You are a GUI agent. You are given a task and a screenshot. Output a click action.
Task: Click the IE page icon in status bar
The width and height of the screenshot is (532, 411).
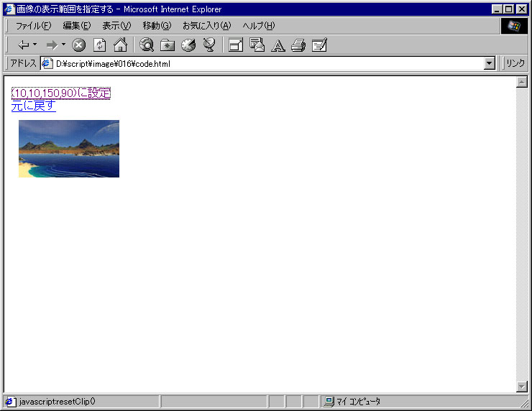click(10, 402)
